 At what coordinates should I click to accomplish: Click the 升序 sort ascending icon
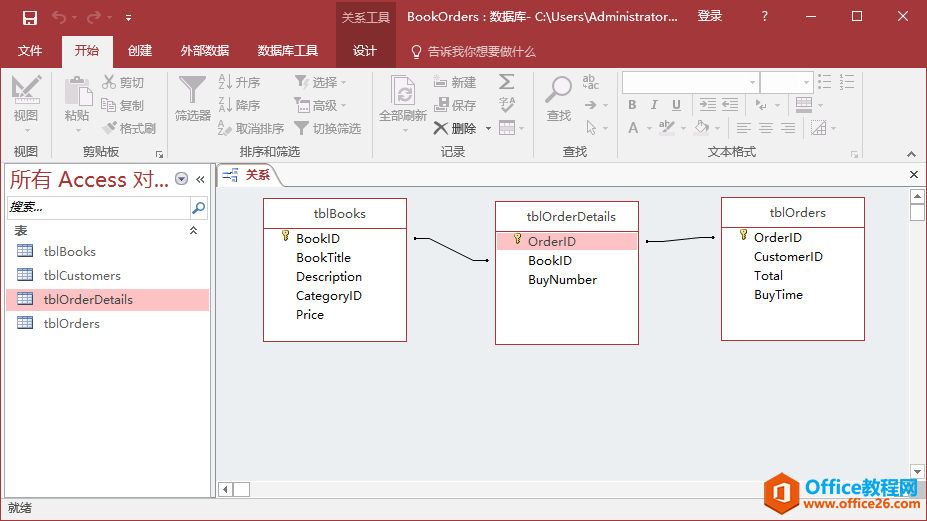(239, 82)
